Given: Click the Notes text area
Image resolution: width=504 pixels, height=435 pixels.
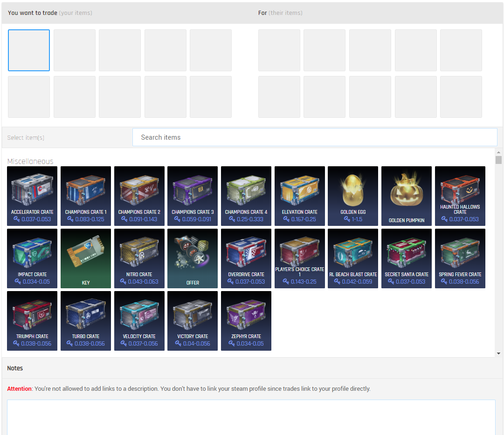Looking at the screenshot, I should coord(251,417).
